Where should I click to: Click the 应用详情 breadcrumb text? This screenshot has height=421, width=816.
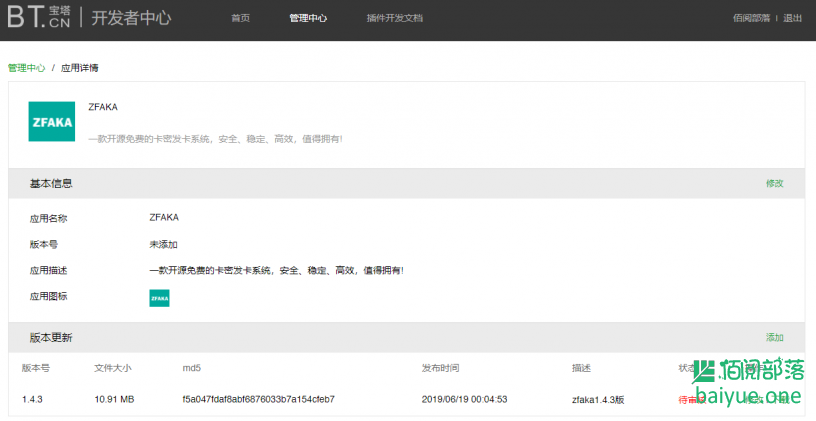point(80,68)
